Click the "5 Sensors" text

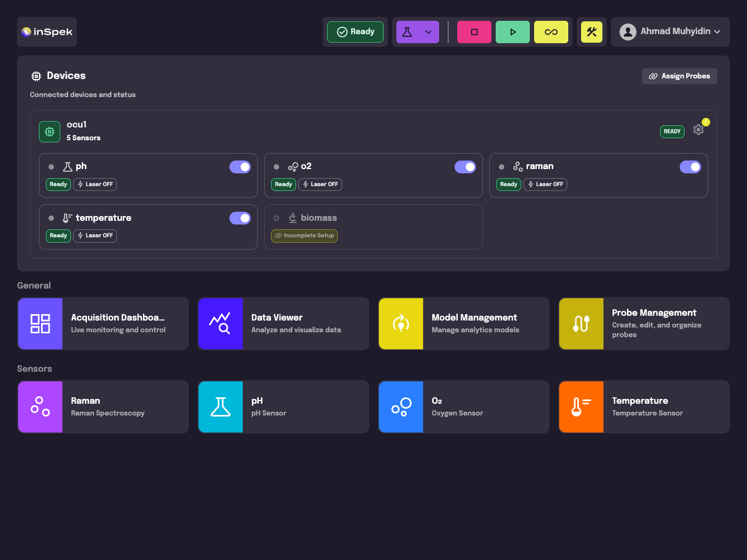click(x=84, y=138)
